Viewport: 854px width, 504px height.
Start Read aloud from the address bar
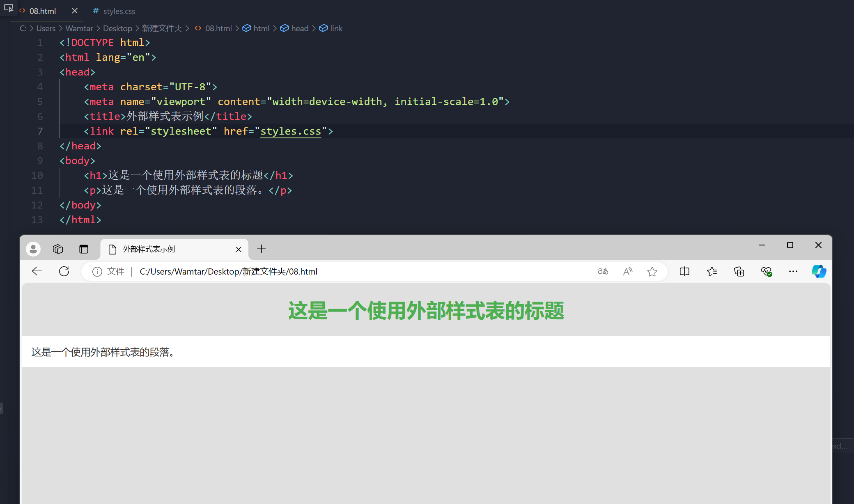pyautogui.click(x=627, y=271)
